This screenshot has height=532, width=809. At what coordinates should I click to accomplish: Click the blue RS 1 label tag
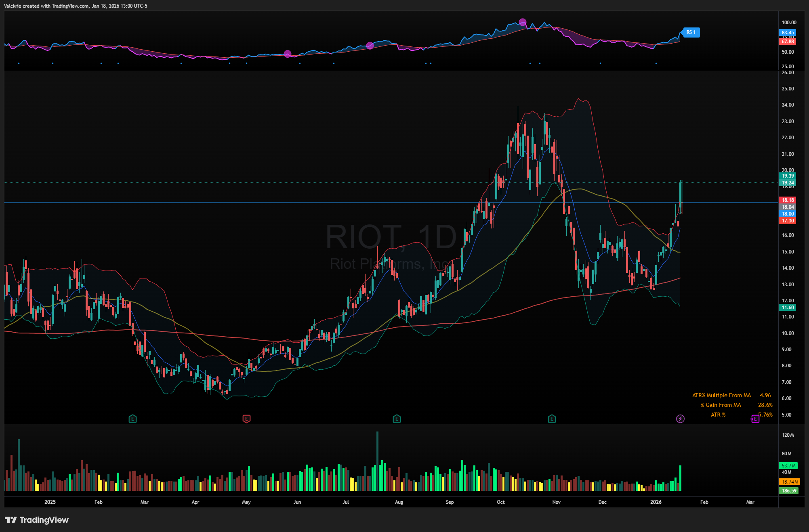click(x=691, y=32)
